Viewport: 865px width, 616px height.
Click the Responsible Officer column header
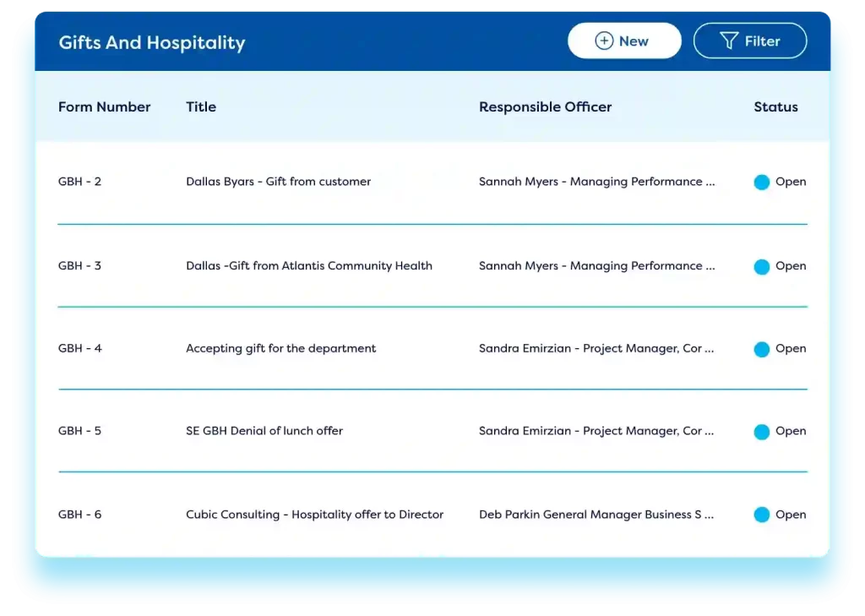545,107
